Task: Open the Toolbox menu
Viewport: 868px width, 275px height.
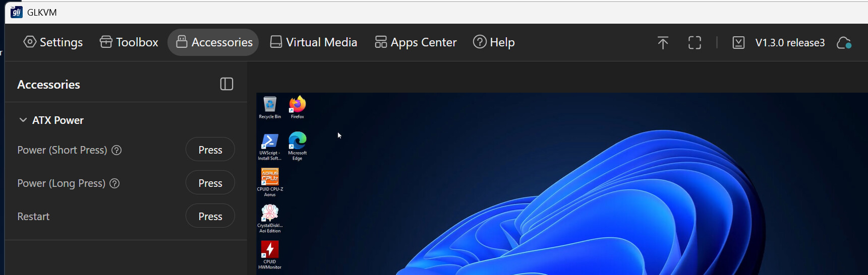Action: click(x=129, y=42)
